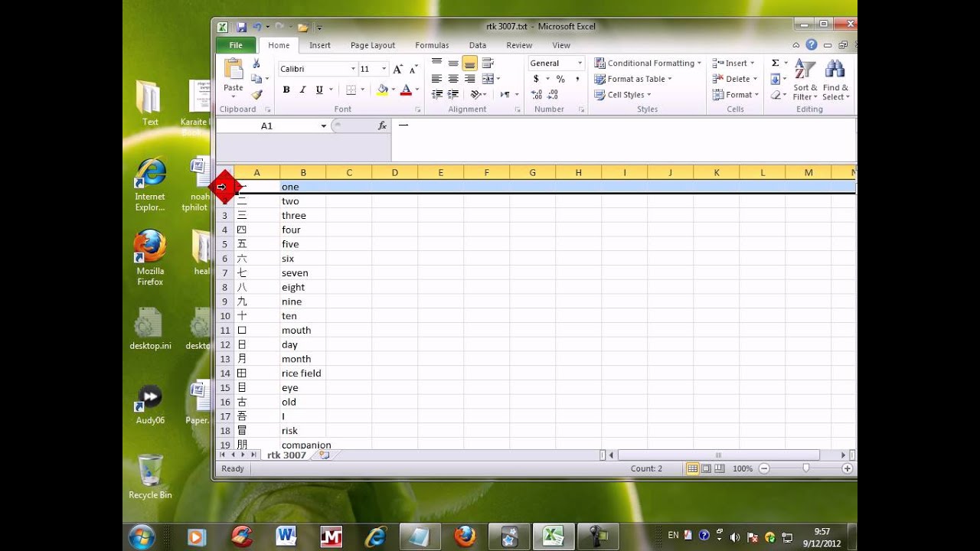The height and width of the screenshot is (551, 980).
Task: Expand the Conditional Formatting menu
Action: (648, 63)
